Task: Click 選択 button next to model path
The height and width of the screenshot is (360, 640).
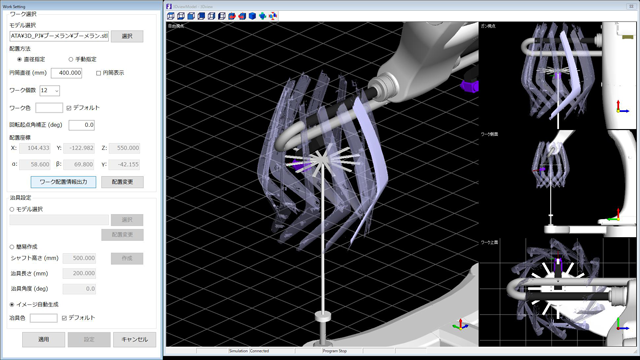Action: 127,36
